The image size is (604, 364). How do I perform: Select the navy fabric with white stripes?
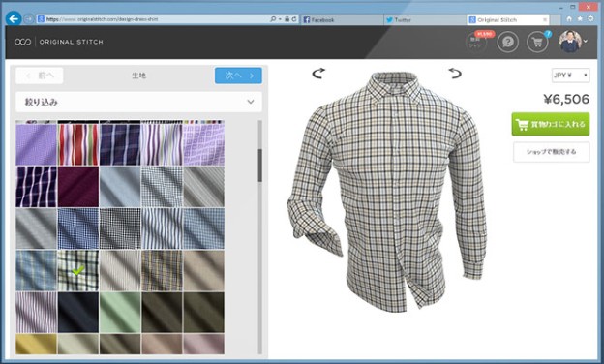(36, 187)
